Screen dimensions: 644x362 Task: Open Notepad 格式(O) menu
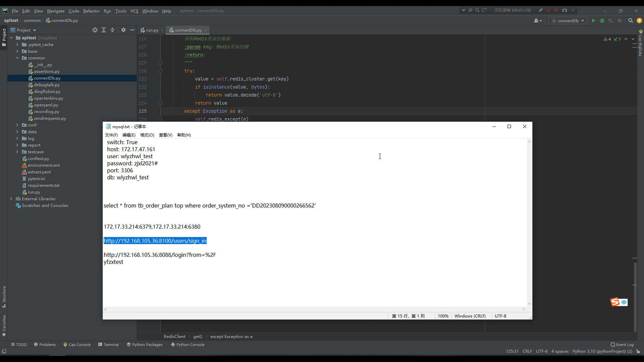(x=147, y=135)
